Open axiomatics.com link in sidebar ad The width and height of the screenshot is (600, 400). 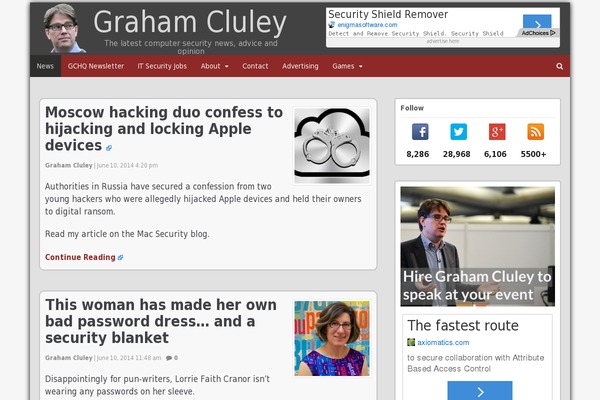click(x=443, y=343)
